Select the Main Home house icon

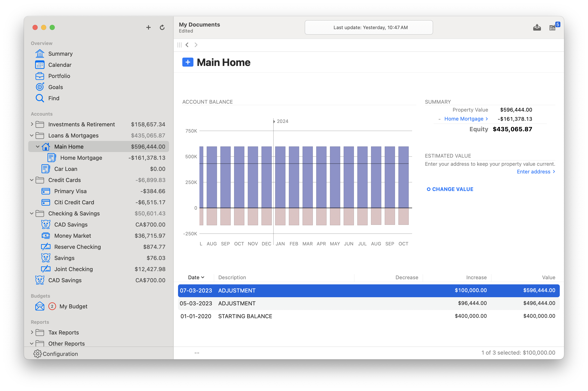coord(46,147)
